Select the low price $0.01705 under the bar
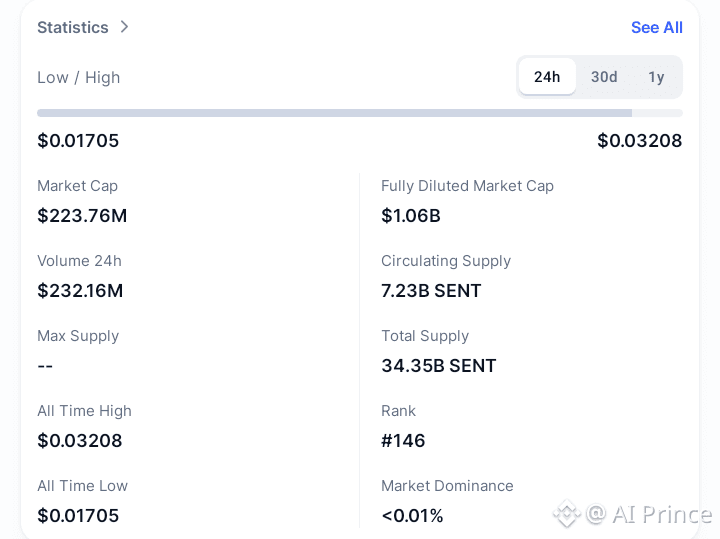Image resolution: width=720 pixels, height=539 pixels. point(78,140)
